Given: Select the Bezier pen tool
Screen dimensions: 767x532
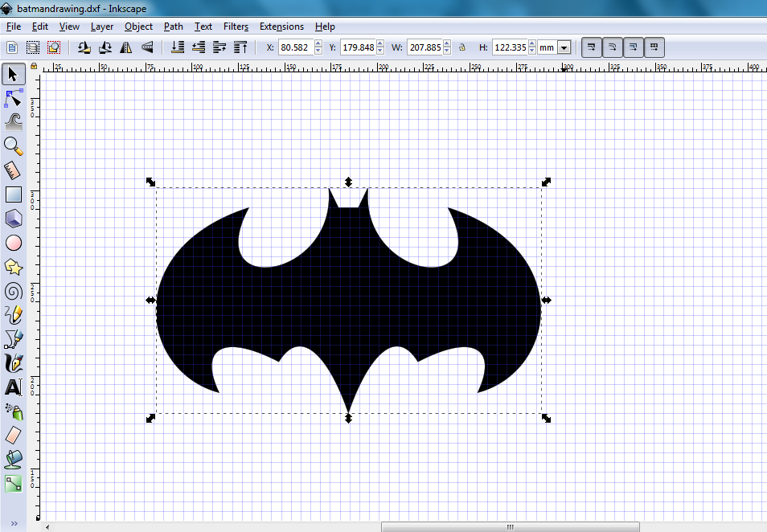Looking at the screenshot, I should coord(13,339).
